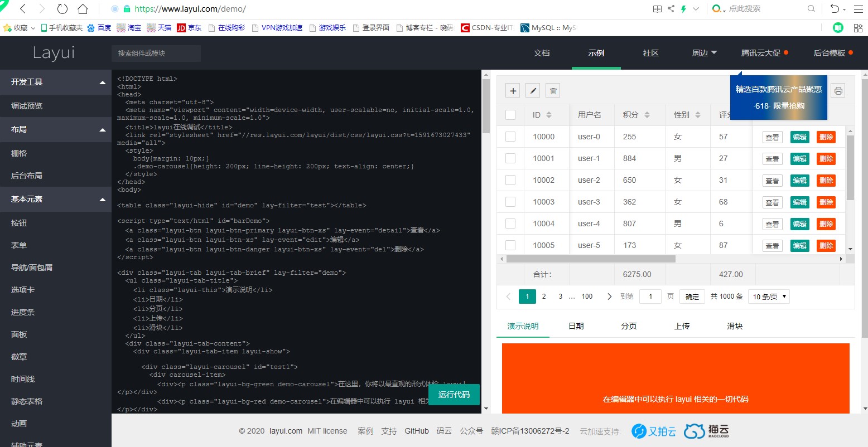Go back with browser back arrow
Viewport: 868px width, 447px height.
click(22, 9)
